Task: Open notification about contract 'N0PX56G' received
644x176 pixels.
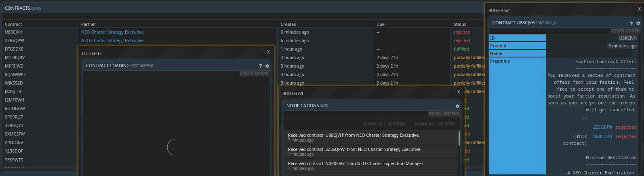Action: [370, 166]
